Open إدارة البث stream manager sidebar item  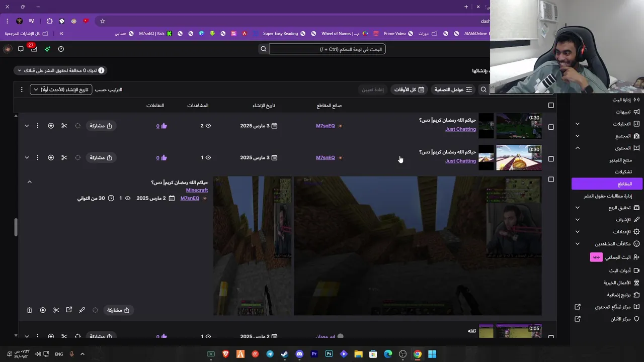(625, 100)
